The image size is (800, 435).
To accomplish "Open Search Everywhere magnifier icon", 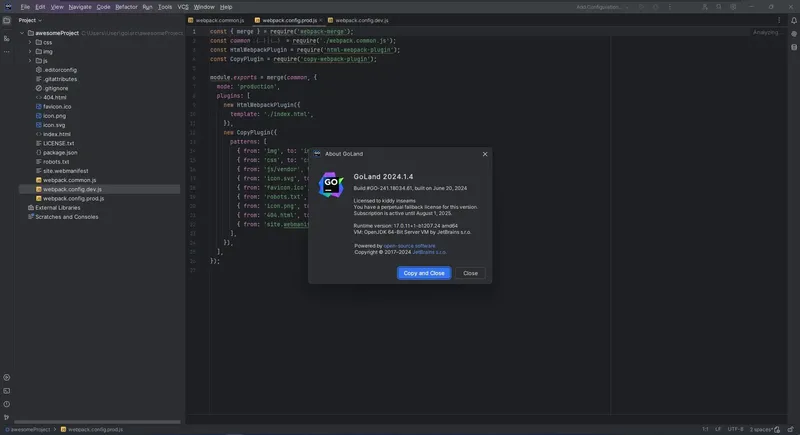I will [x=719, y=7].
